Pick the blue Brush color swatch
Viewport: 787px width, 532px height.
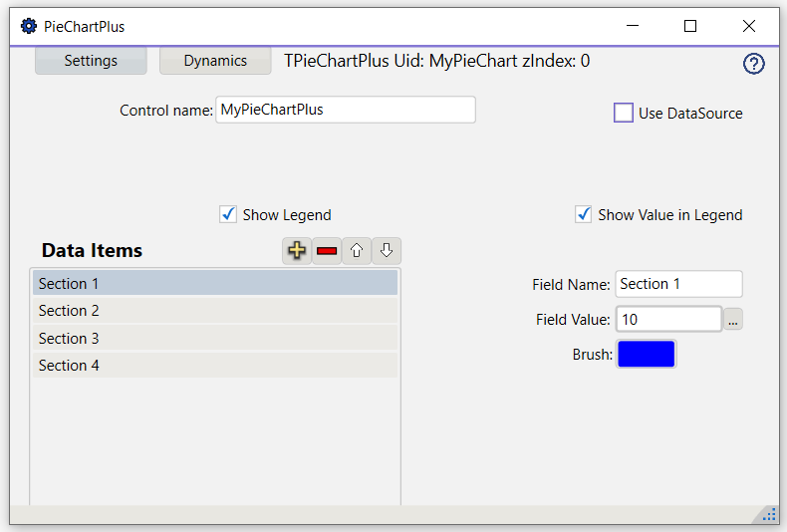(647, 355)
